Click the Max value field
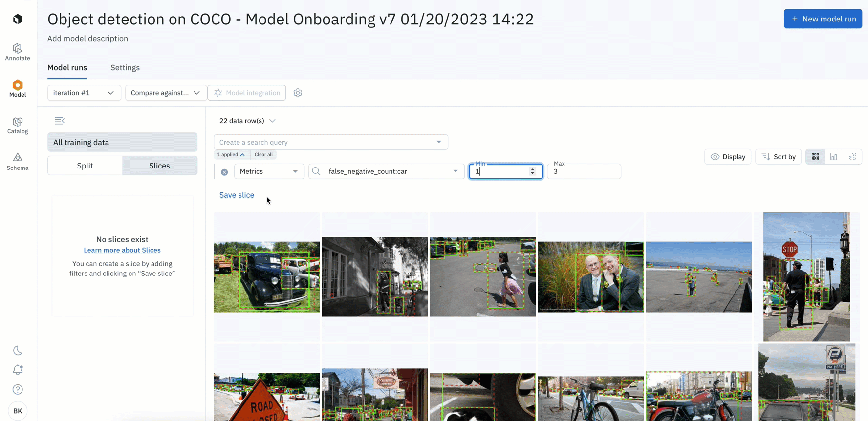Screen dimensions: 868x421 tap(584, 171)
